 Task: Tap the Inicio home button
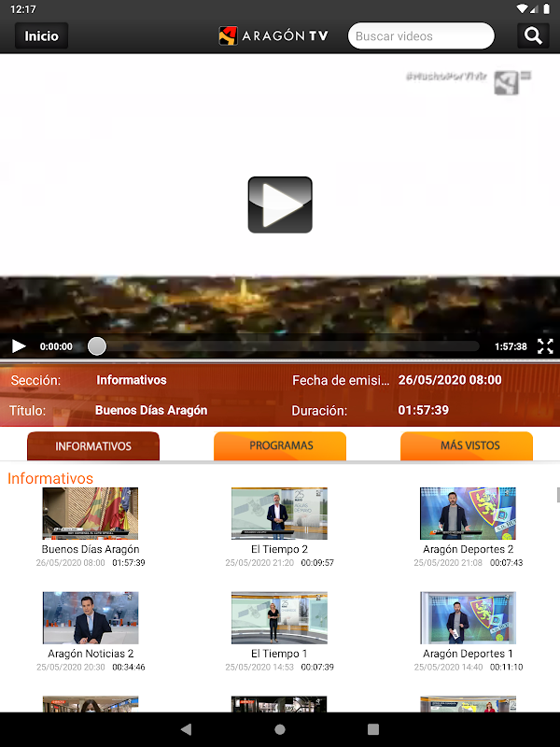(x=41, y=35)
